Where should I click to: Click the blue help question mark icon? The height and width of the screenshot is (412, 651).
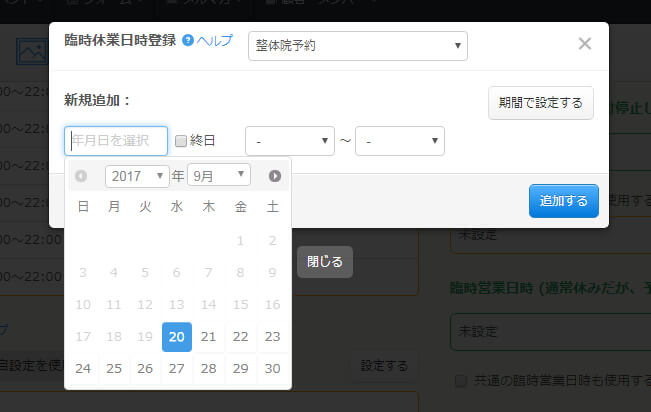pyautogui.click(x=188, y=41)
